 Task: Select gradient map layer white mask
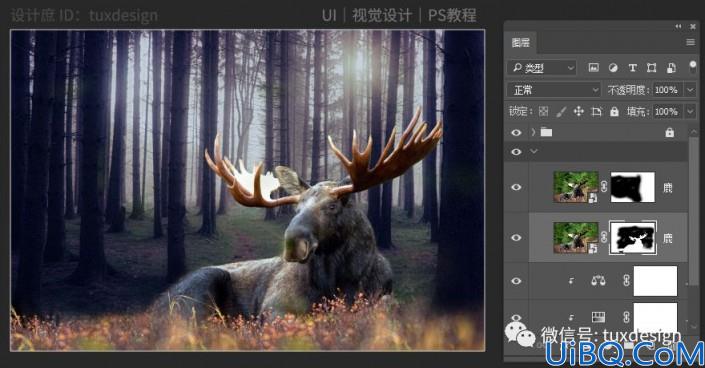point(655,317)
